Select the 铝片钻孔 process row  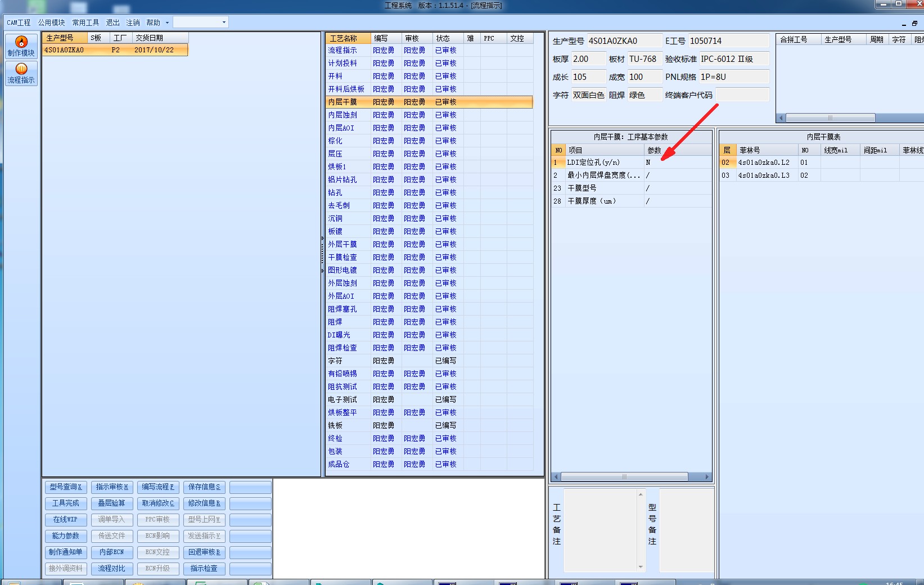[x=429, y=179]
